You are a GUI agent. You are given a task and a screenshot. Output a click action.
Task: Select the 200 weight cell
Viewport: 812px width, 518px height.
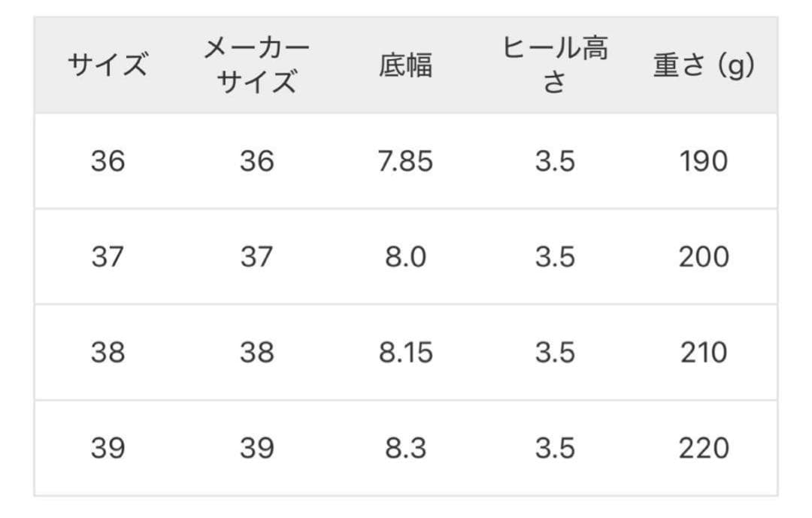coord(704,257)
